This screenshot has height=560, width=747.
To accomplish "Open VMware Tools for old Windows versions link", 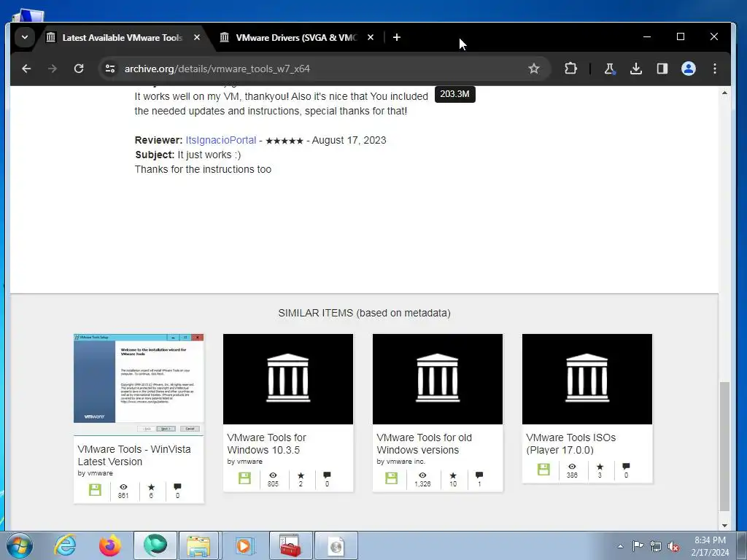I will pos(424,444).
